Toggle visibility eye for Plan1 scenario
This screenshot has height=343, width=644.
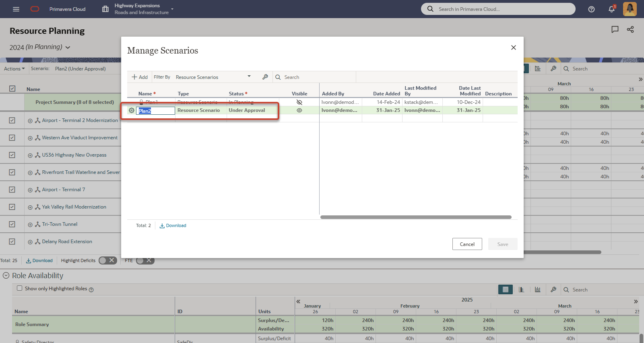(x=299, y=102)
